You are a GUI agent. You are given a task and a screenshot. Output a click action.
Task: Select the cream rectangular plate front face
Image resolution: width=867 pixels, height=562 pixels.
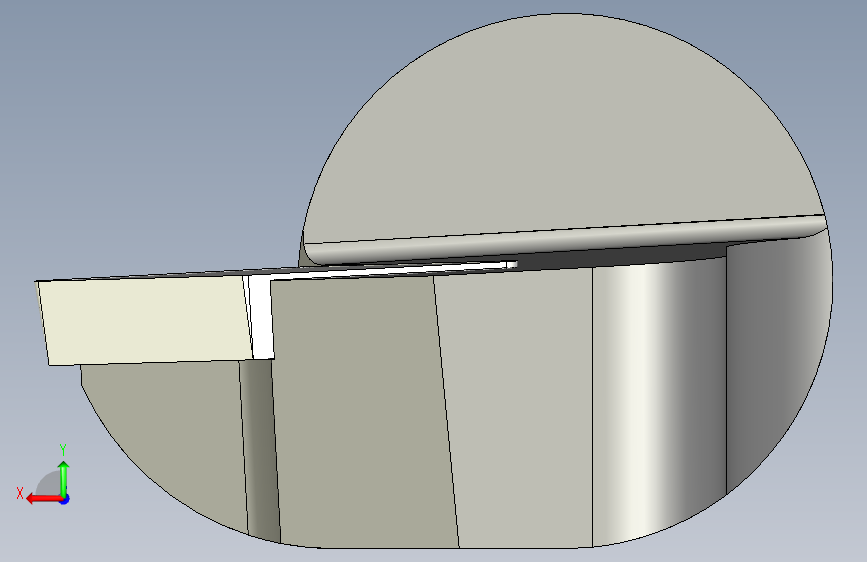147,319
